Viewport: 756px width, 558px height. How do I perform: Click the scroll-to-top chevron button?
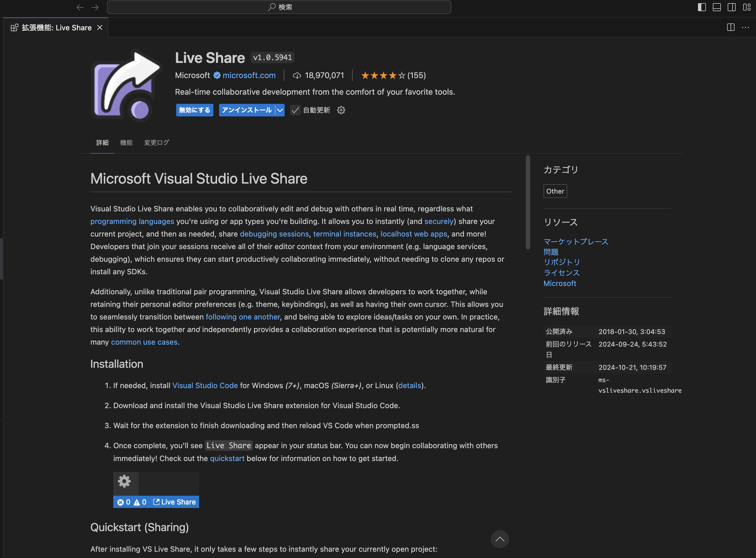click(x=500, y=539)
